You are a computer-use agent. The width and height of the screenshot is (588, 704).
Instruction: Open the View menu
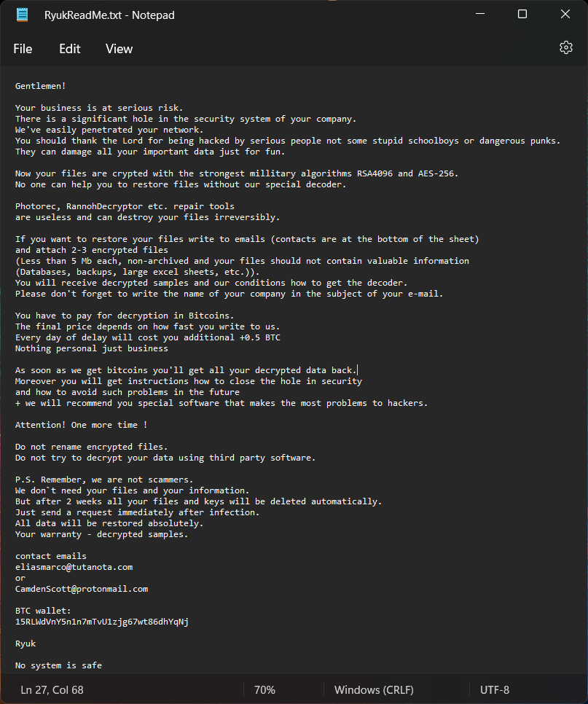(119, 49)
